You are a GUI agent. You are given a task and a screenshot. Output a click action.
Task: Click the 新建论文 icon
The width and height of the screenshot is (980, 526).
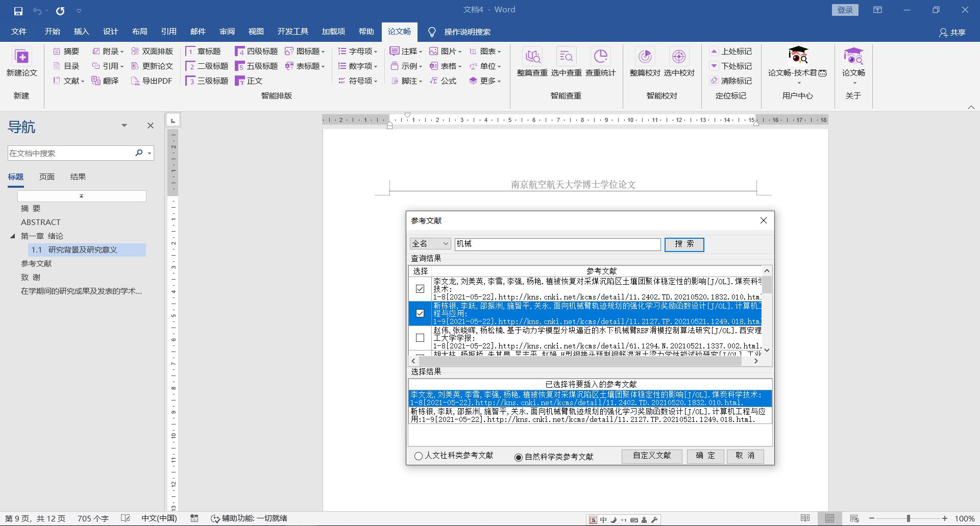coord(21,57)
